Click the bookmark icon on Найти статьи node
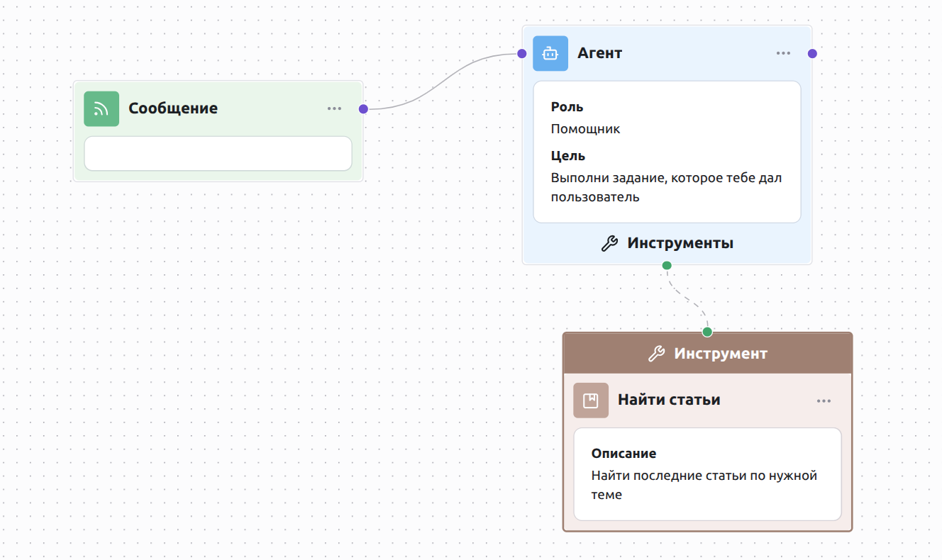 click(x=591, y=401)
